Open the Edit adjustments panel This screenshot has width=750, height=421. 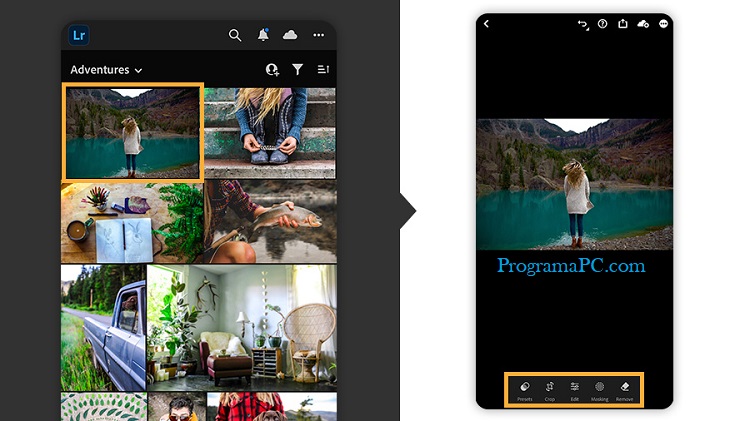[575, 388]
